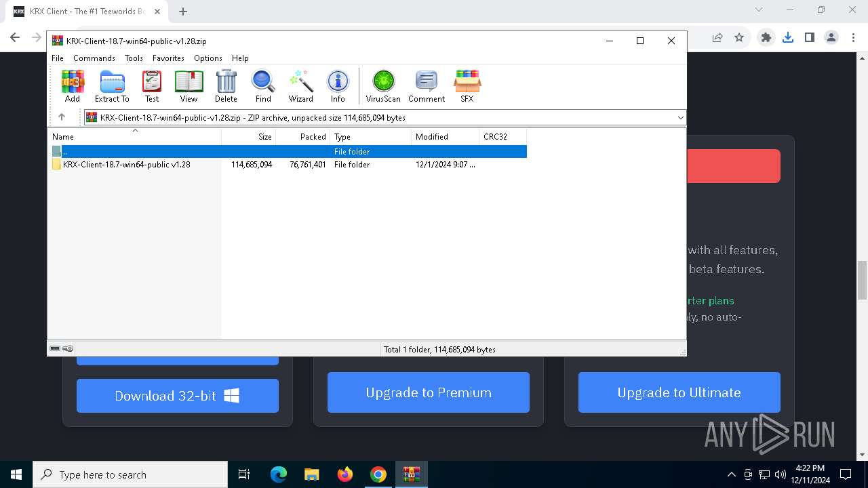The image size is (868, 488).
Task: Open the Comment tool
Action: click(427, 86)
